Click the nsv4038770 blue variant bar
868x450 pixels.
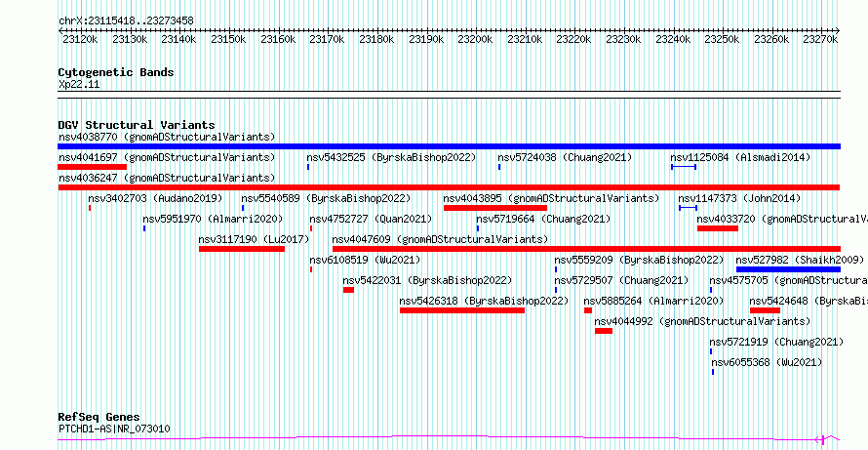[449, 146]
